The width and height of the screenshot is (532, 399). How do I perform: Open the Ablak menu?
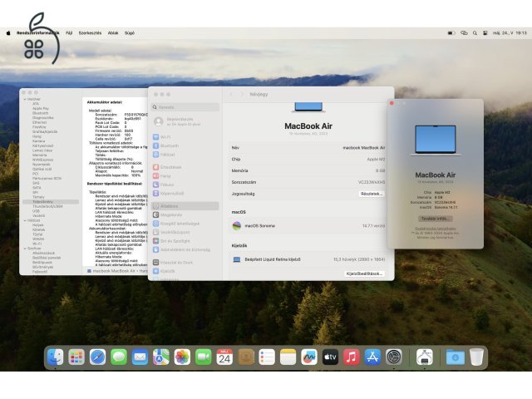pos(113,33)
